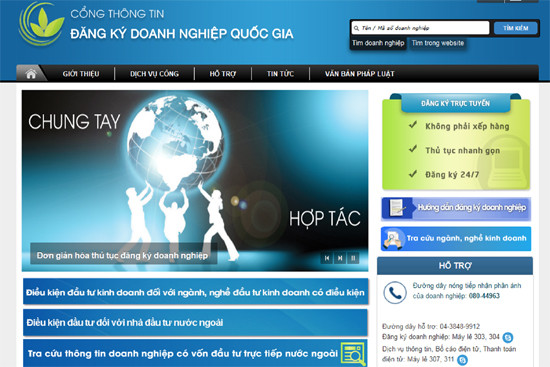Open the DỊCH VỤ CÔNG menu

(x=154, y=74)
